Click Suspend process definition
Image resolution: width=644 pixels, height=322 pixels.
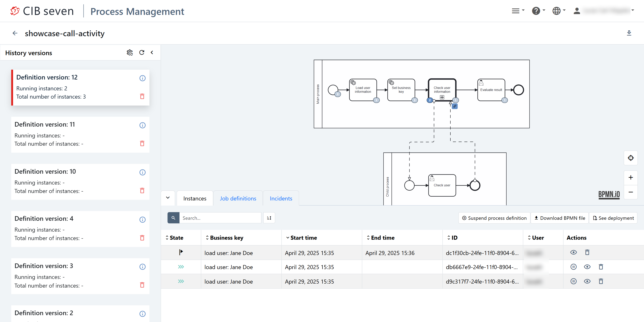(x=494, y=218)
